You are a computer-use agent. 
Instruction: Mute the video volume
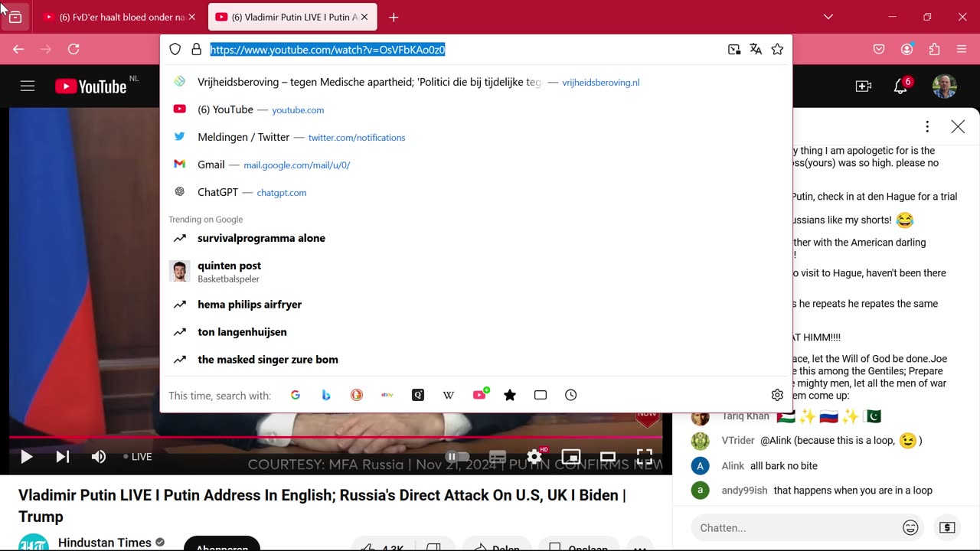click(99, 457)
